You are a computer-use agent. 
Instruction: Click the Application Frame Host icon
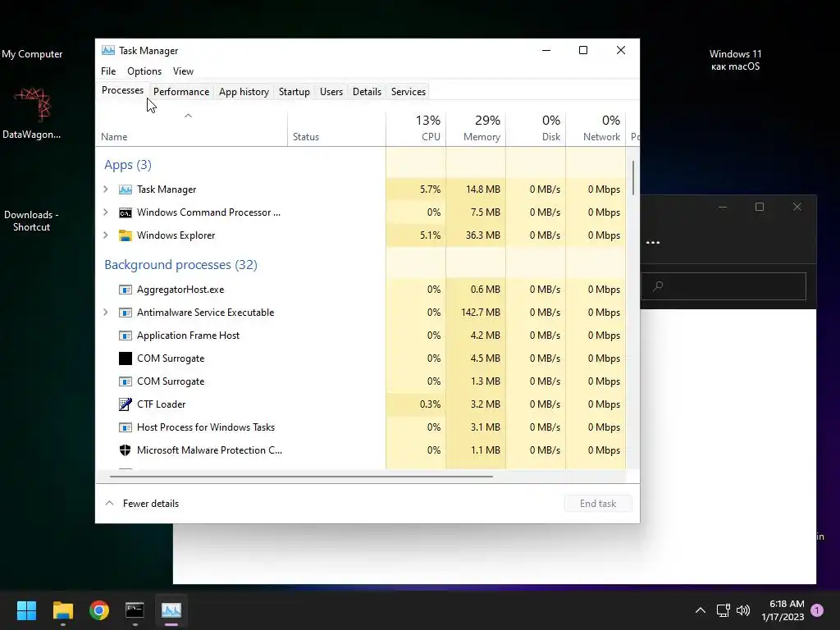(x=126, y=336)
